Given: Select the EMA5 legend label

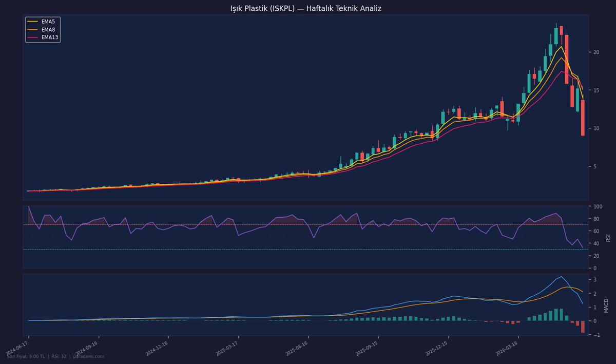Looking at the screenshot, I should [x=49, y=22].
